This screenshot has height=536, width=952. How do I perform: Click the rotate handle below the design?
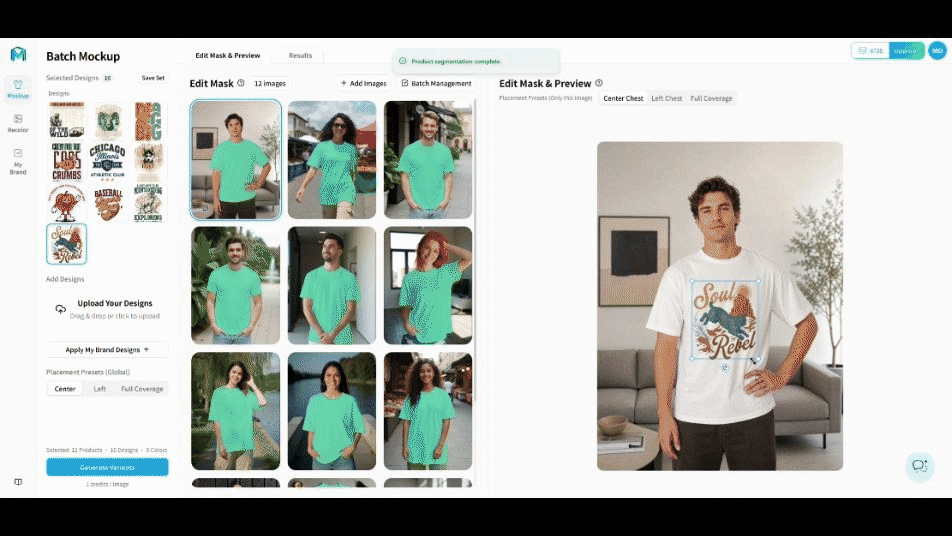coord(725,368)
